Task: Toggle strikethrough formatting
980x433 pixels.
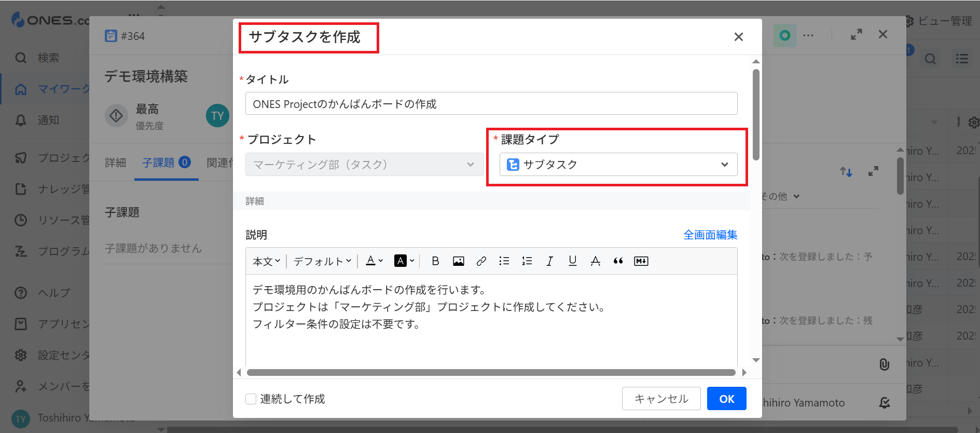Action: (x=595, y=261)
